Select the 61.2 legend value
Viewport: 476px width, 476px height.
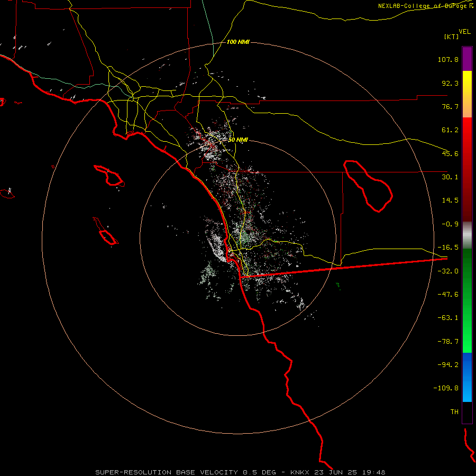click(450, 130)
